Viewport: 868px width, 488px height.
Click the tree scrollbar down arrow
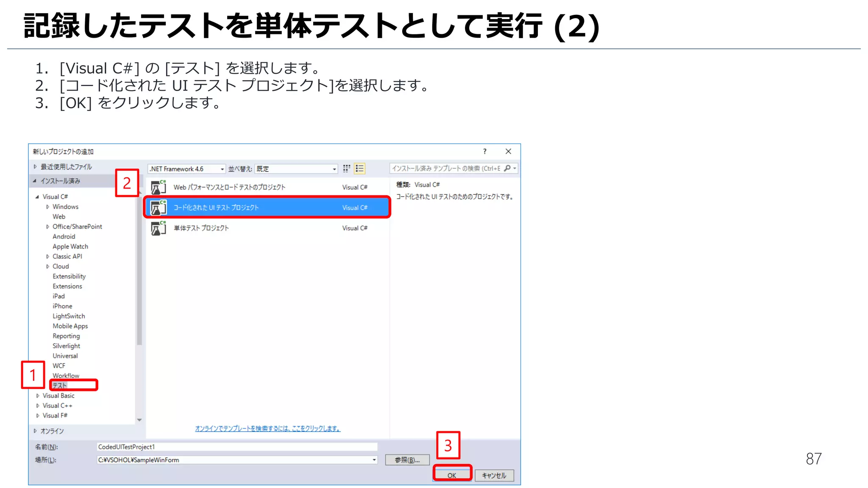[x=139, y=420]
